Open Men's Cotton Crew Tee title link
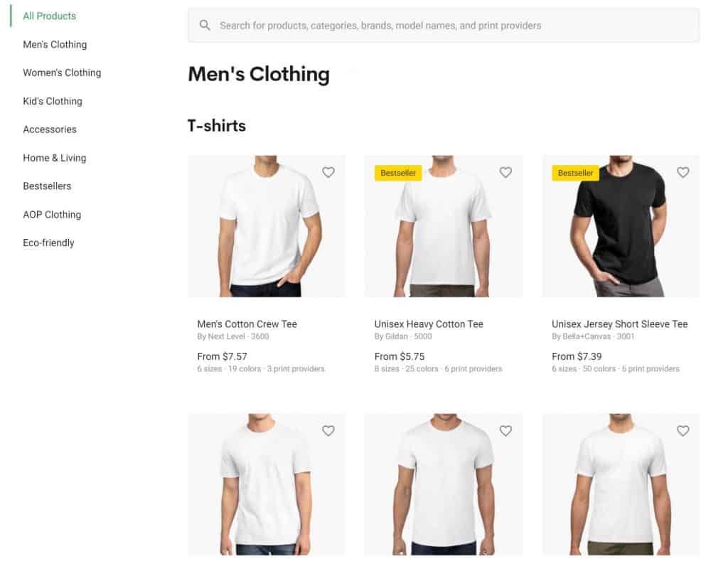The image size is (728, 569). pyautogui.click(x=247, y=324)
